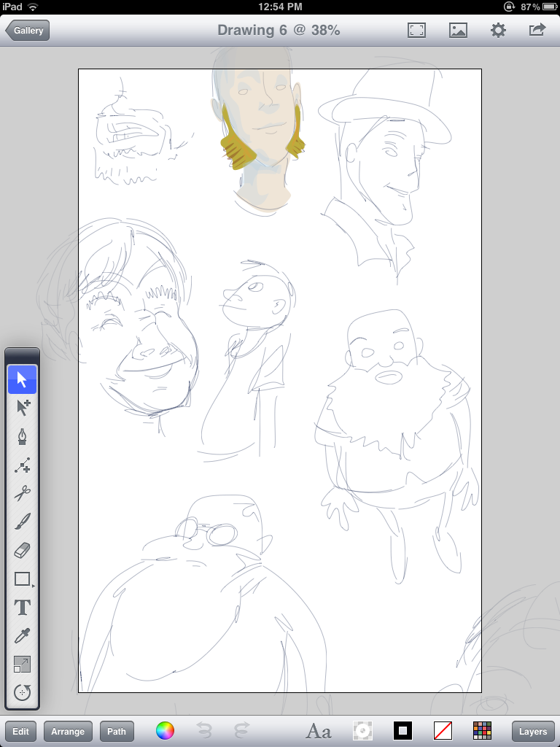Select the Add Anchor Point tool
The width and height of the screenshot is (560, 747).
click(22, 465)
